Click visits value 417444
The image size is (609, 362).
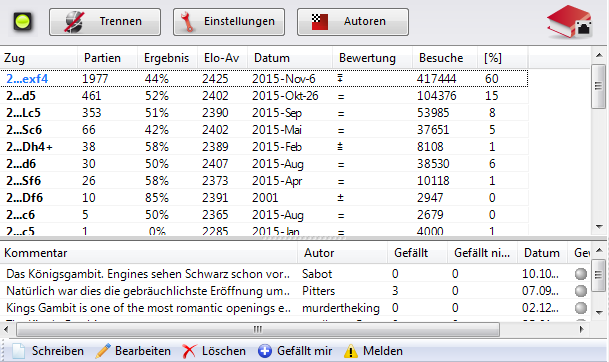pos(437,79)
